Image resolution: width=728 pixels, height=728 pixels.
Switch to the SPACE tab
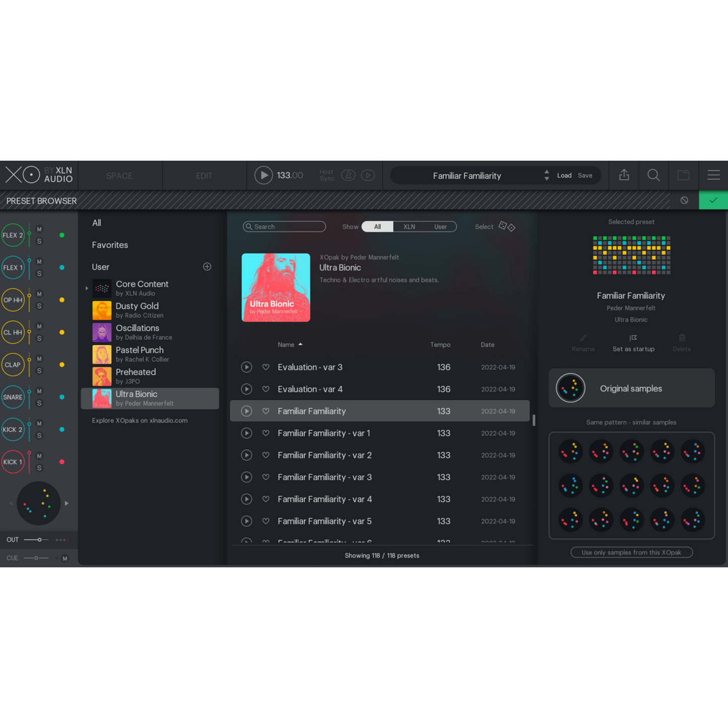(x=119, y=176)
